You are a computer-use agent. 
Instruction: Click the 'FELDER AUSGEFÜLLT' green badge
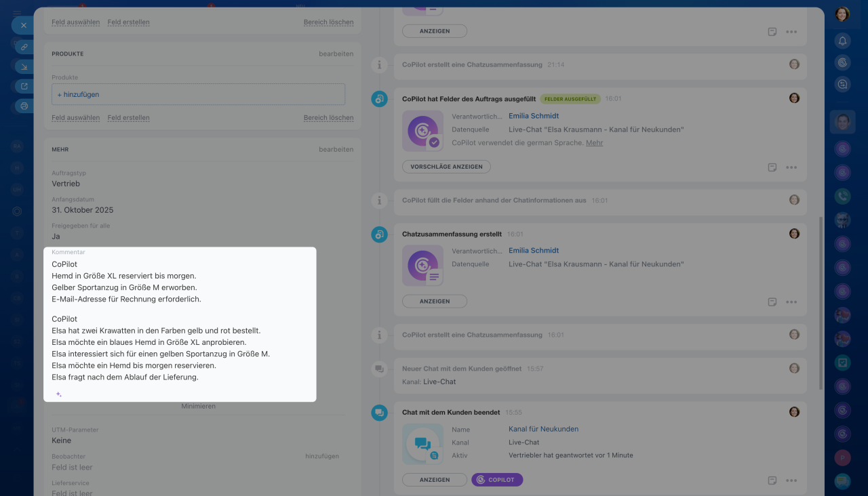point(570,99)
